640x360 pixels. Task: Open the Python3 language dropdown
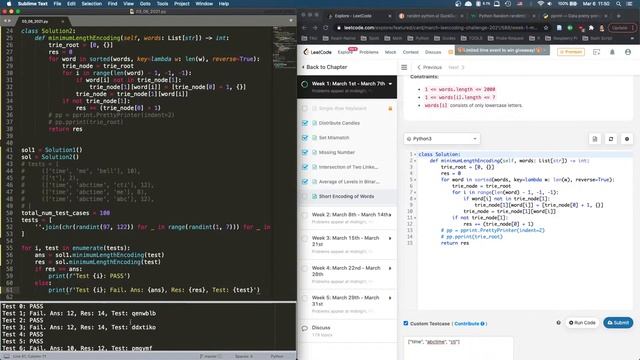pyautogui.click(x=442, y=139)
